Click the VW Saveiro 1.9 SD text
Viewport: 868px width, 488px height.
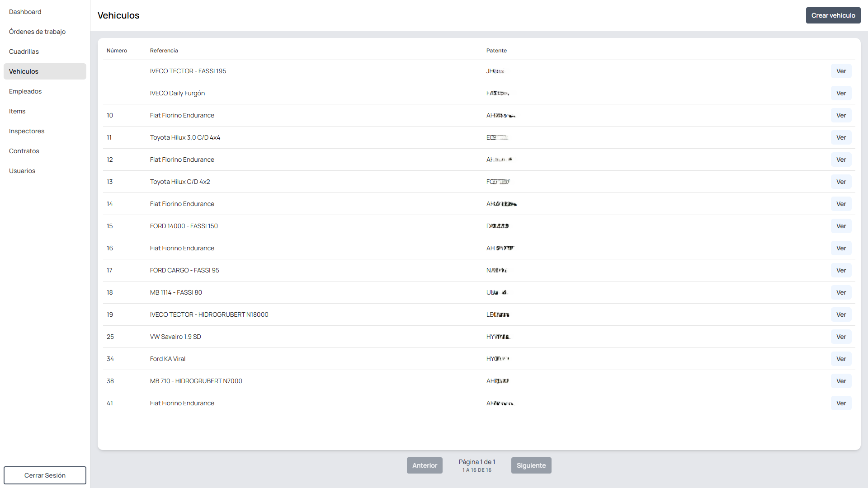[175, 337]
